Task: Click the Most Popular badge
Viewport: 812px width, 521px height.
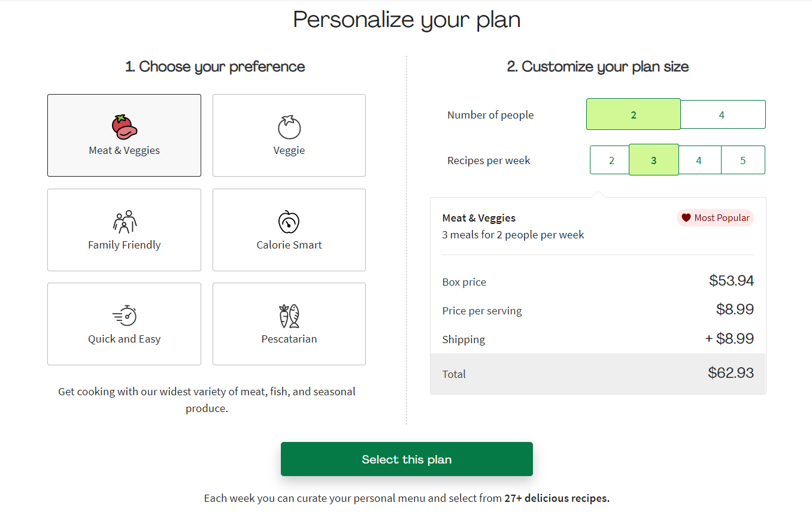Action: (715, 217)
